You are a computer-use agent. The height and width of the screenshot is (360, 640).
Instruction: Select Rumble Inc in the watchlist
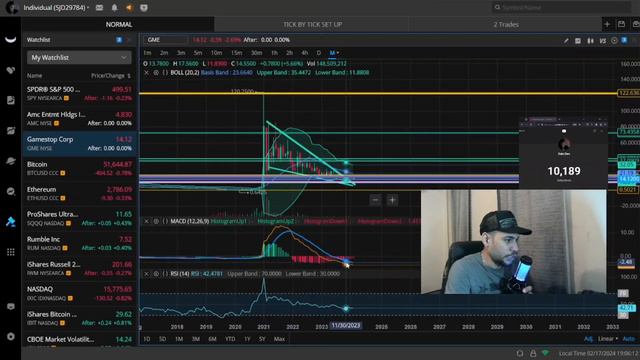tap(79, 243)
